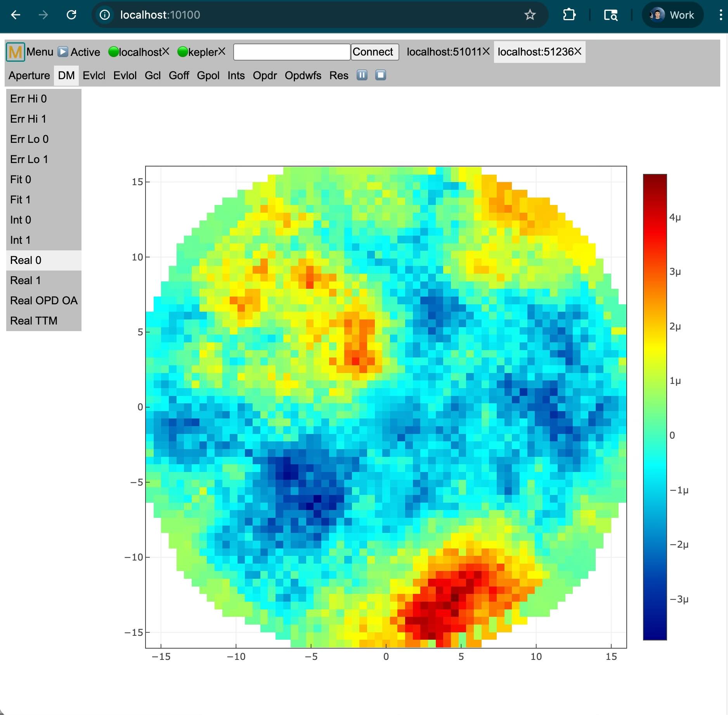Click the orange M Menu icon
The width and height of the screenshot is (728, 715).
[16, 52]
